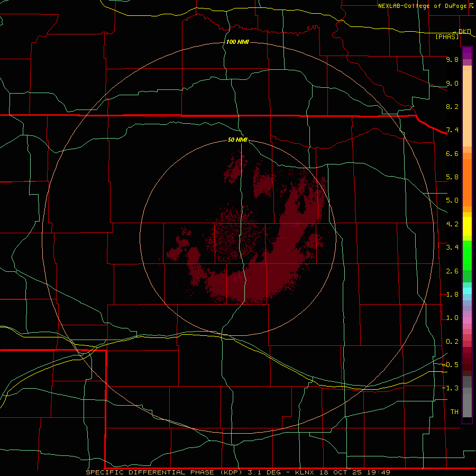Click the gray TH segment of color bar
476x476 pixels.
[x=467, y=405]
